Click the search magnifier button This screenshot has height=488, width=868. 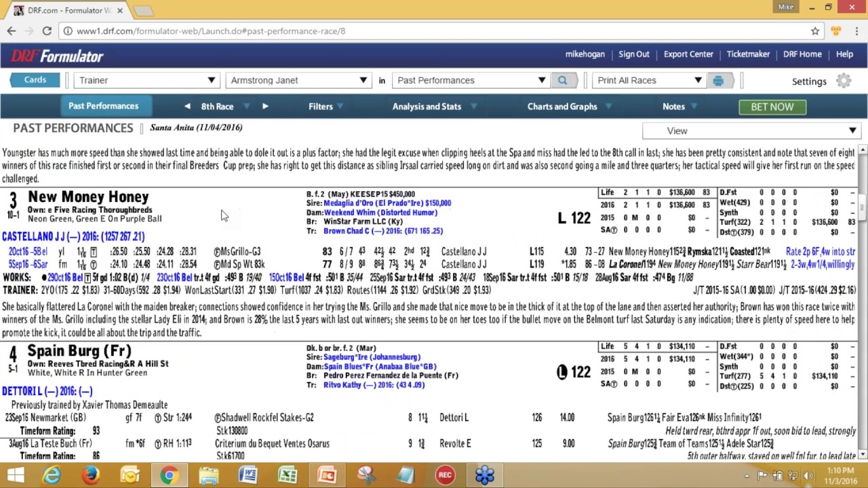pos(562,80)
